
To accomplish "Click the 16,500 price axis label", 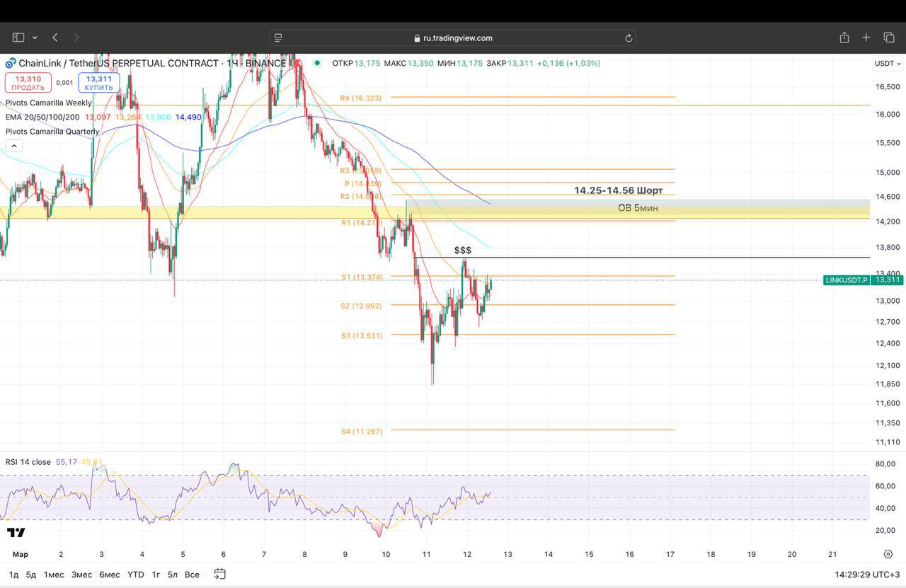I will [888, 87].
